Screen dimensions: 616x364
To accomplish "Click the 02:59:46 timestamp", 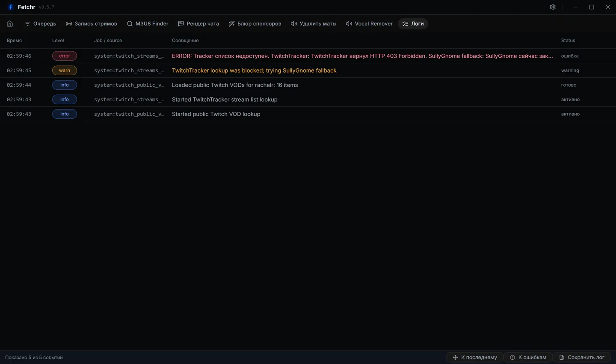I will (x=19, y=56).
